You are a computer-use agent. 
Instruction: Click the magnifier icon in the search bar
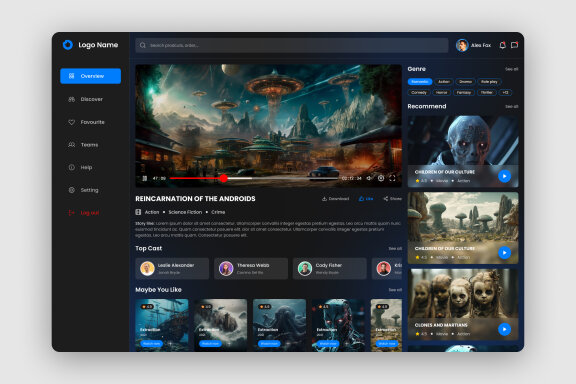143,46
